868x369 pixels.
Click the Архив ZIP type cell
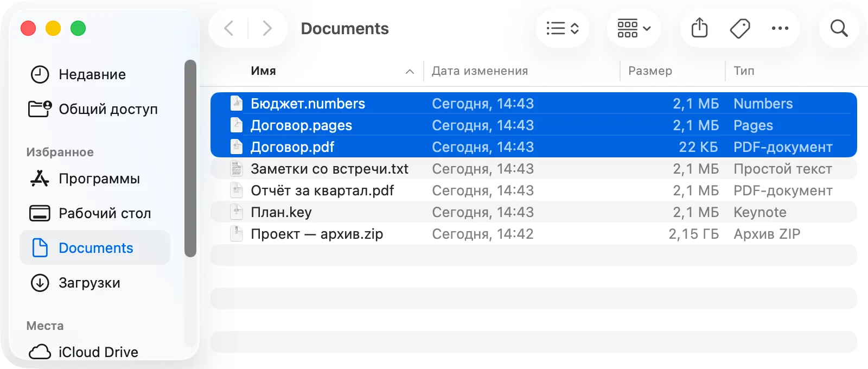[767, 234]
